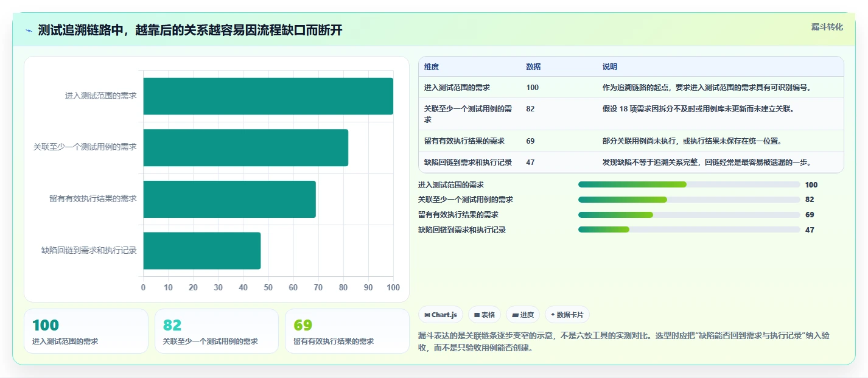Click the progress bar showing value 100

[689, 184]
